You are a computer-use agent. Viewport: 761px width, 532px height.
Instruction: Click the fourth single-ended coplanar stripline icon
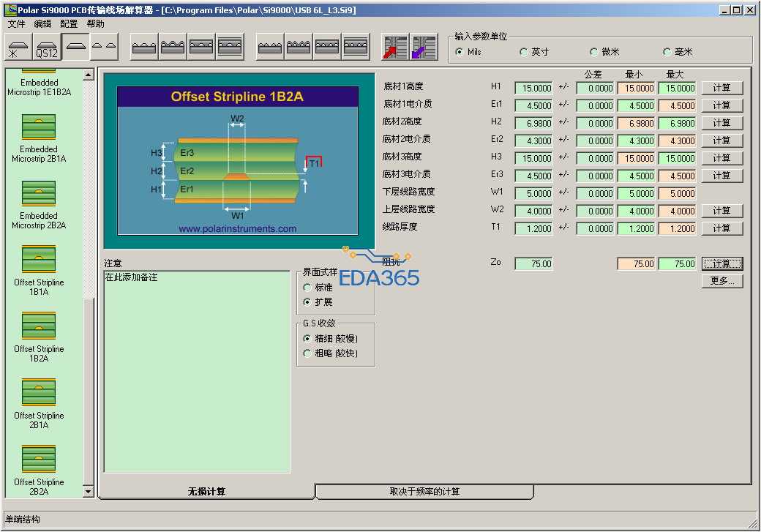230,47
